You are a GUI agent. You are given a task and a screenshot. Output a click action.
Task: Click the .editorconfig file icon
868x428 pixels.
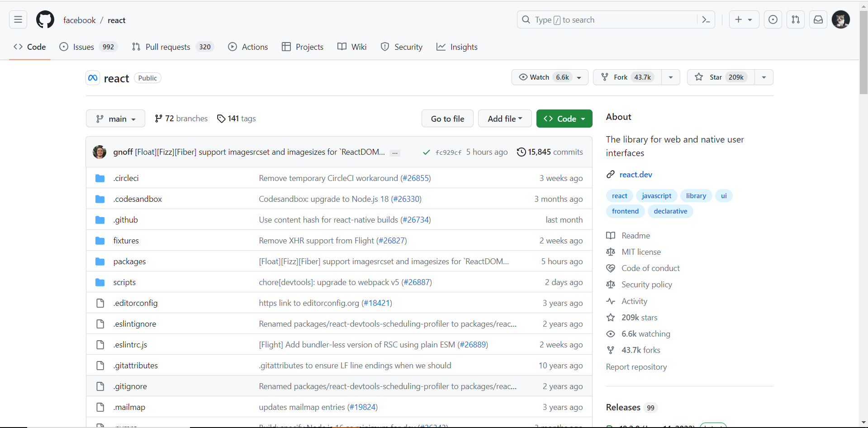[x=100, y=303]
